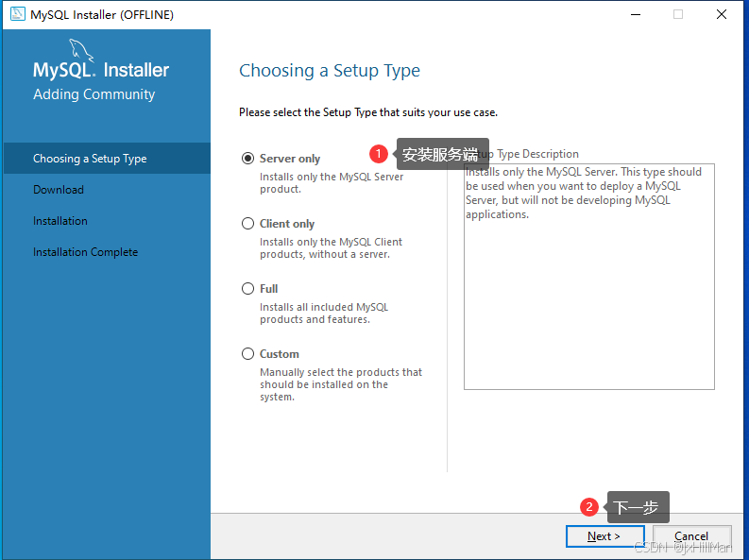Click 'Installs only the MySQL Server product.' text

click(x=332, y=183)
